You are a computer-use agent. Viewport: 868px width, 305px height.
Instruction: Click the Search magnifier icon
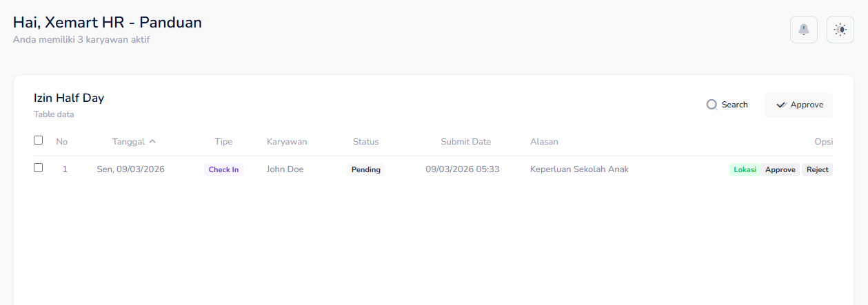click(712, 105)
